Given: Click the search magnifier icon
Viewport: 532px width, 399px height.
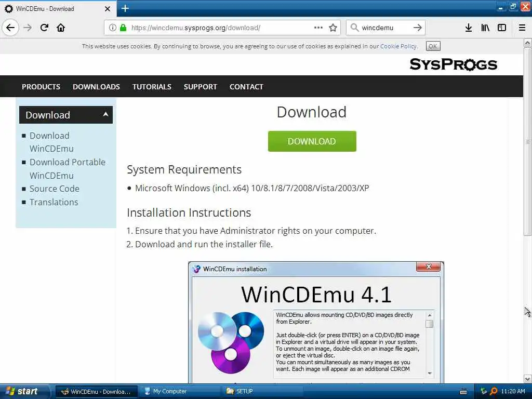Looking at the screenshot, I should pos(354,28).
